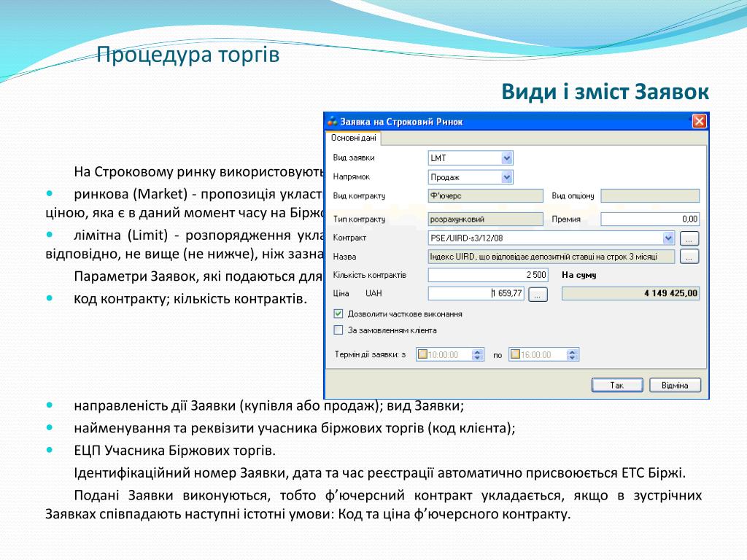Click the line starting 'направленість дії Заявки'
This screenshot has width=747, height=560.
(268, 405)
